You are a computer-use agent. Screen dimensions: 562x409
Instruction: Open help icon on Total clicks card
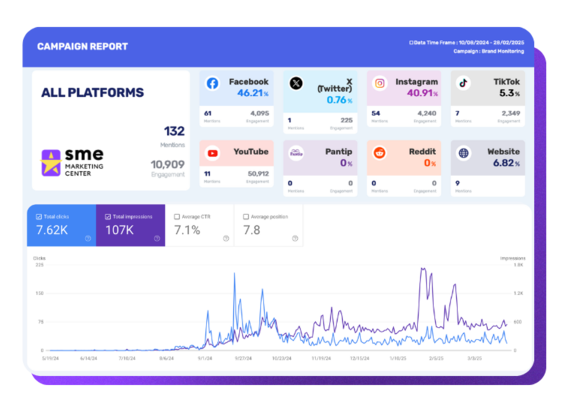[88, 238]
